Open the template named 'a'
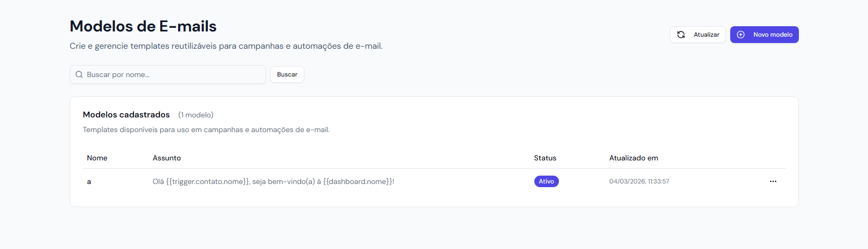Viewport: 868px width, 249px height. (89, 182)
